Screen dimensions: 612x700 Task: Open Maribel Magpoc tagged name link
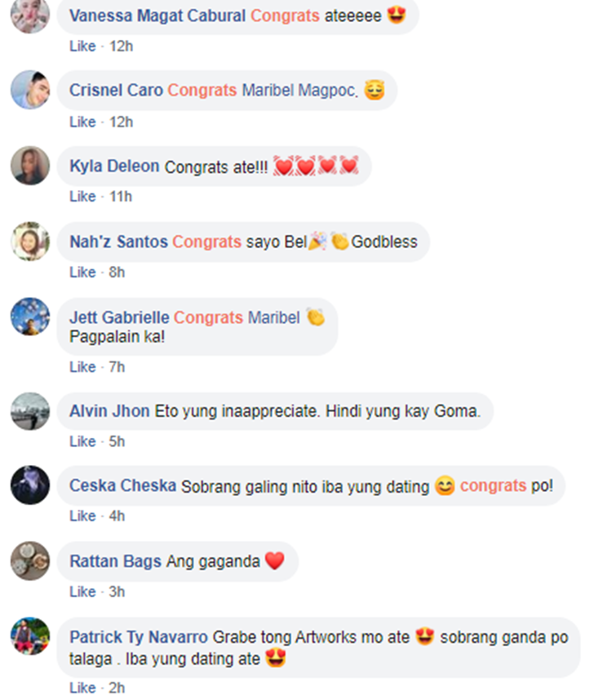tap(300, 91)
